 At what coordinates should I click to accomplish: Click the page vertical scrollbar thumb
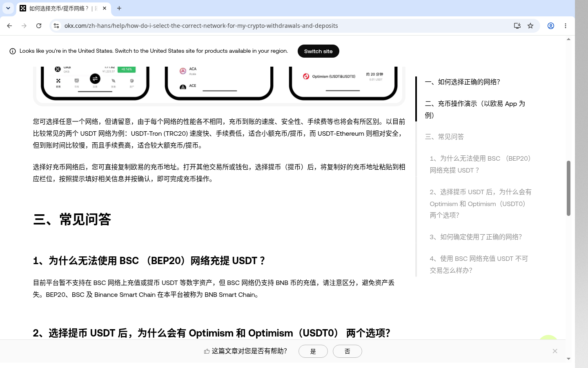[568, 188]
